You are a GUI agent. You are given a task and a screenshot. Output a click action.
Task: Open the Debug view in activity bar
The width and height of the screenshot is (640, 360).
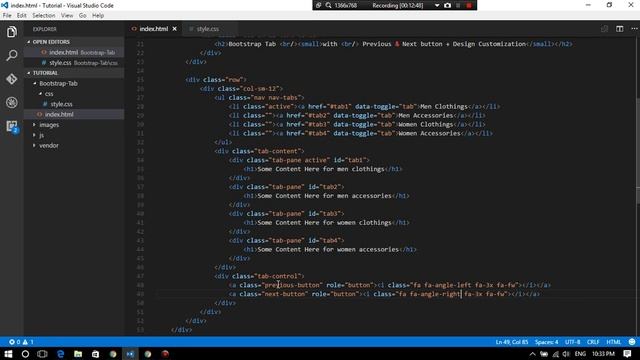pyautogui.click(x=11, y=102)
